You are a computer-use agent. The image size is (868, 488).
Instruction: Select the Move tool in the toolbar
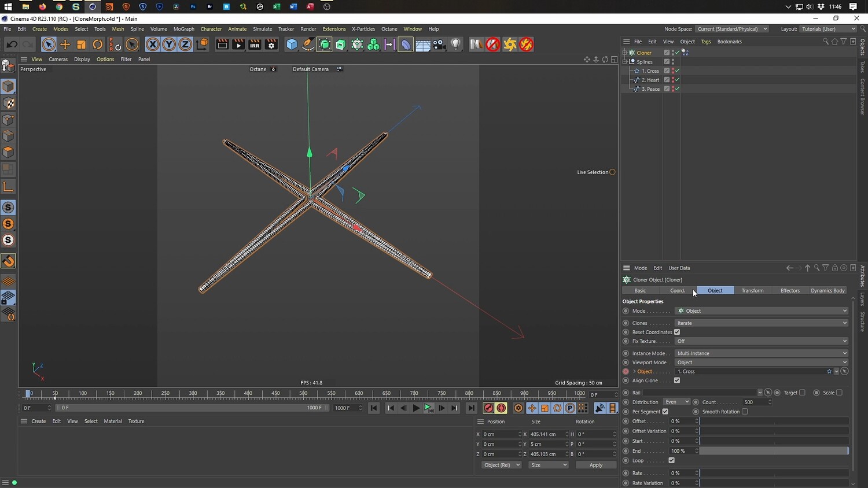[65, 45]
